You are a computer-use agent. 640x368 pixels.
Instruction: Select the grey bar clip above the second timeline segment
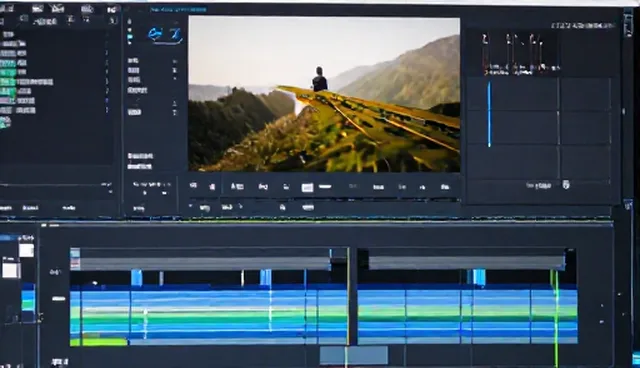[x=467, y=263]
